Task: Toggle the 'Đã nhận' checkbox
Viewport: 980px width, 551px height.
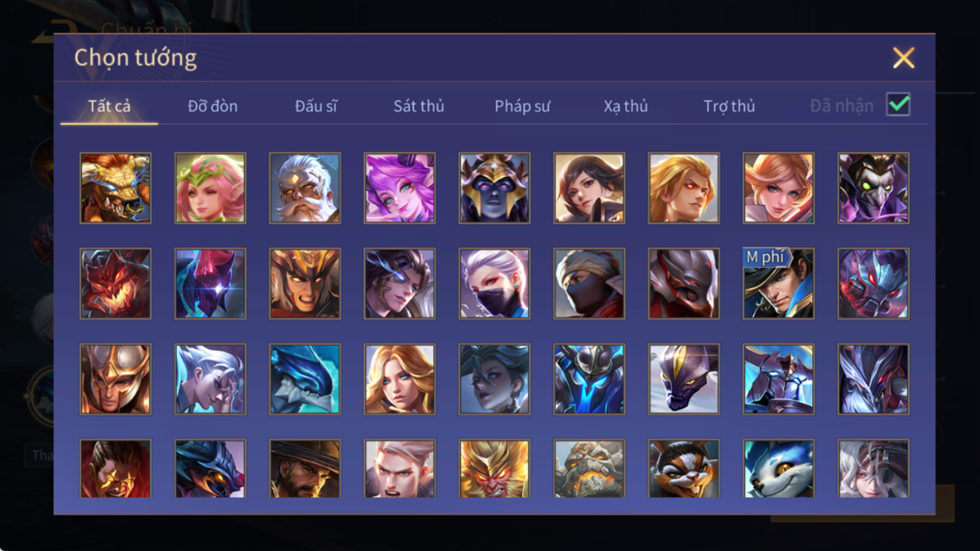Action: pyautogui.click(x=898, y=105)
